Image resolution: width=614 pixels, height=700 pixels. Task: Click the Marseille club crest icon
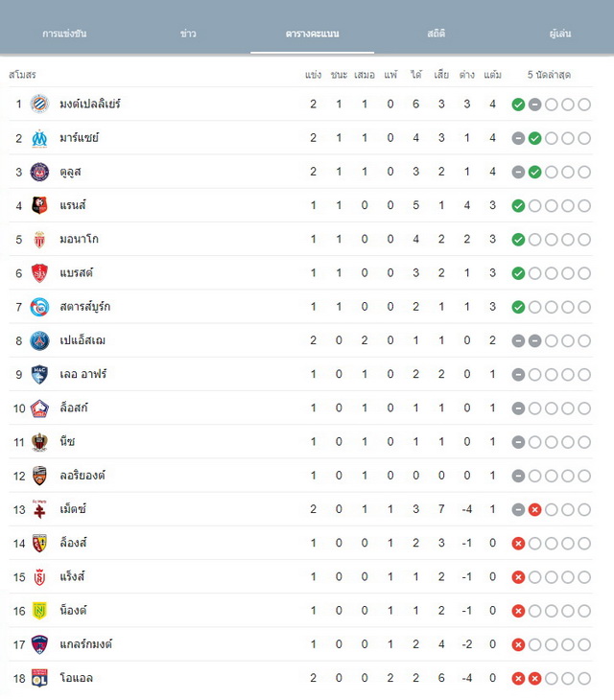39,138
